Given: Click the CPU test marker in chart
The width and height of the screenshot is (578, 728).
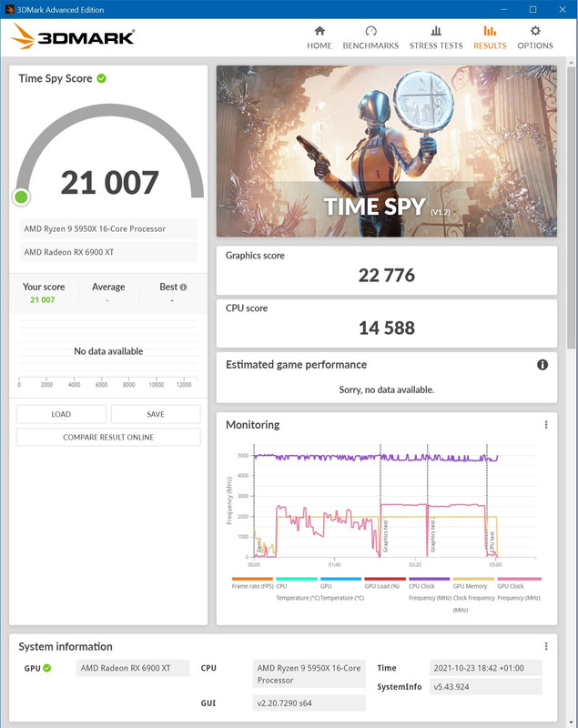Looking at the screenshot, I should pos(492,542).
